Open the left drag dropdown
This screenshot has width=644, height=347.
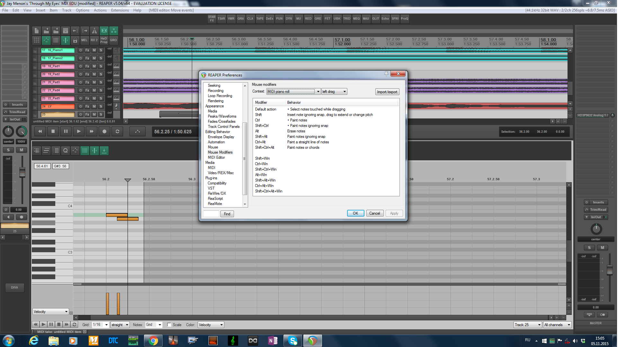334,92
